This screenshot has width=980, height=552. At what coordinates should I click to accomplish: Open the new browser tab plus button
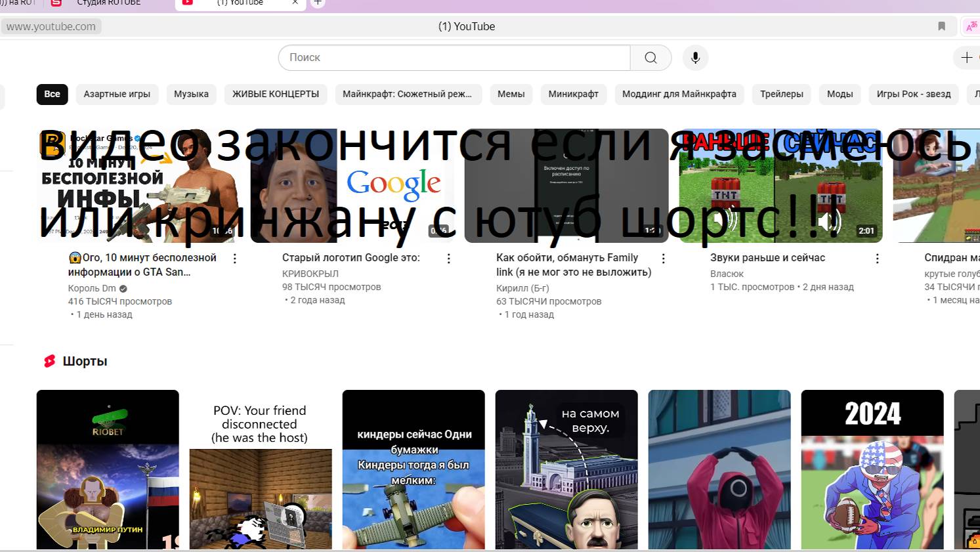tap(318, 3)
